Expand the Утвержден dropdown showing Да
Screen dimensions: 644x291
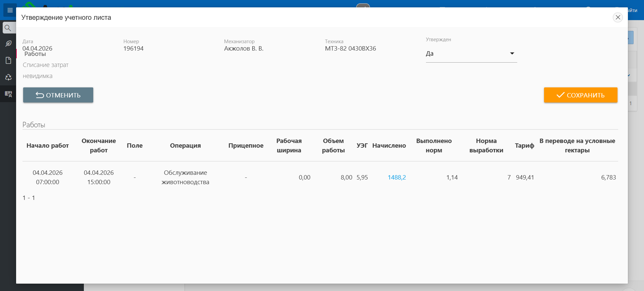[x=471, y=54]
